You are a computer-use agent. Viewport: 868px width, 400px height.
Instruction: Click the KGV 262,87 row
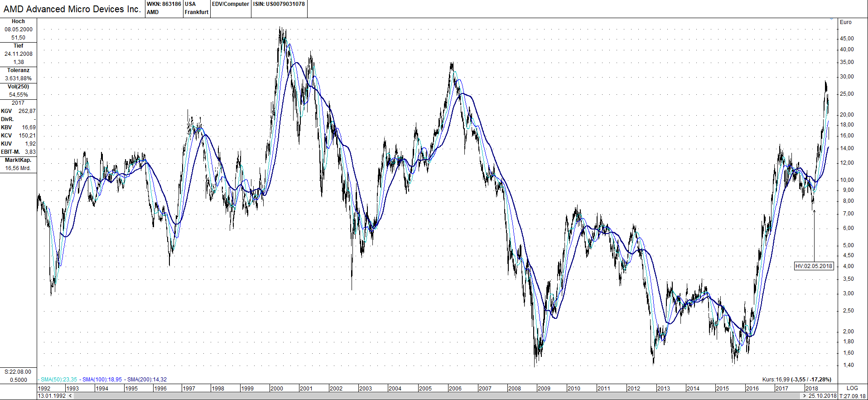click(18, 111)
